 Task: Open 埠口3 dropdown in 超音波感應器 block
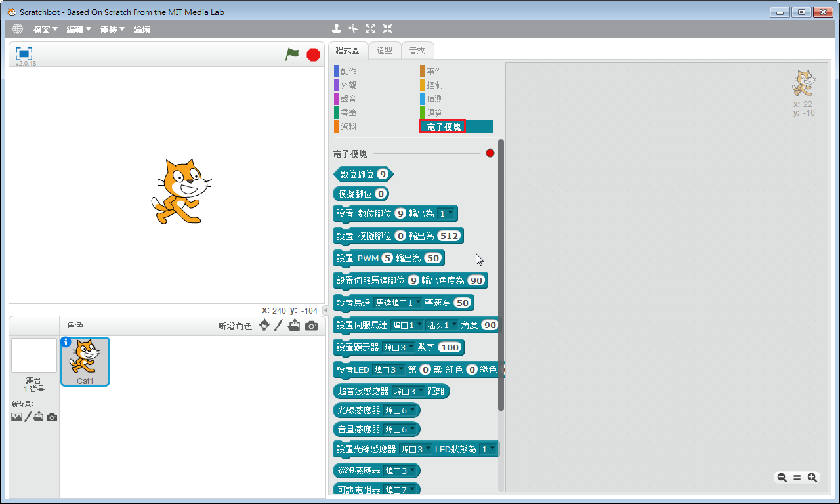(408, 392)
